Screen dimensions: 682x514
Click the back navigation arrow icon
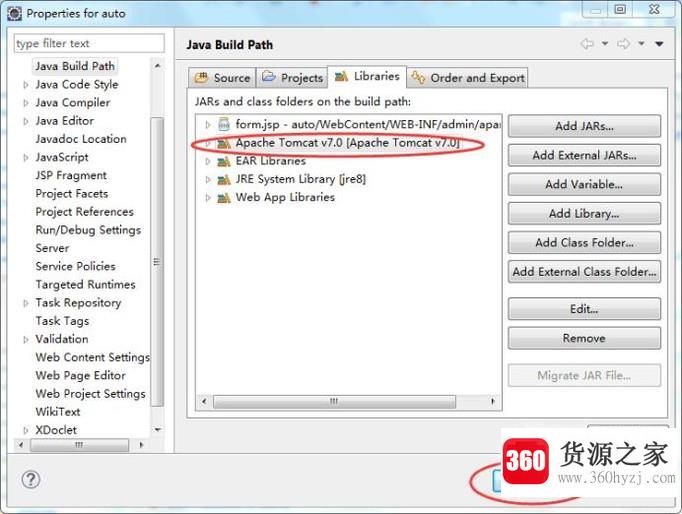click(x=587, y=43)
